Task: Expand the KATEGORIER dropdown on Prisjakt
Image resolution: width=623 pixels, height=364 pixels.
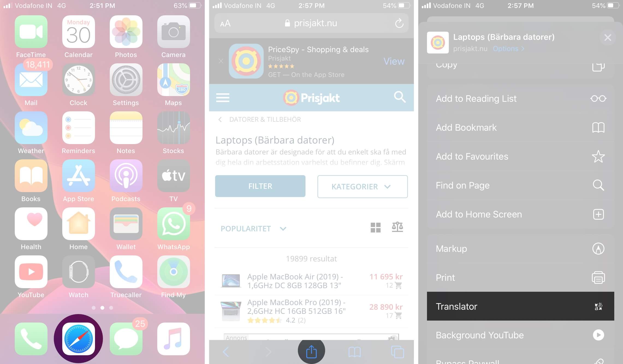Action: [x=363, y=186]
